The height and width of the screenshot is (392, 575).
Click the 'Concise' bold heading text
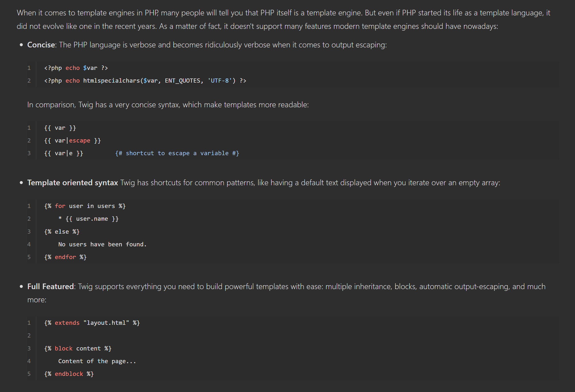pos(41,45)
